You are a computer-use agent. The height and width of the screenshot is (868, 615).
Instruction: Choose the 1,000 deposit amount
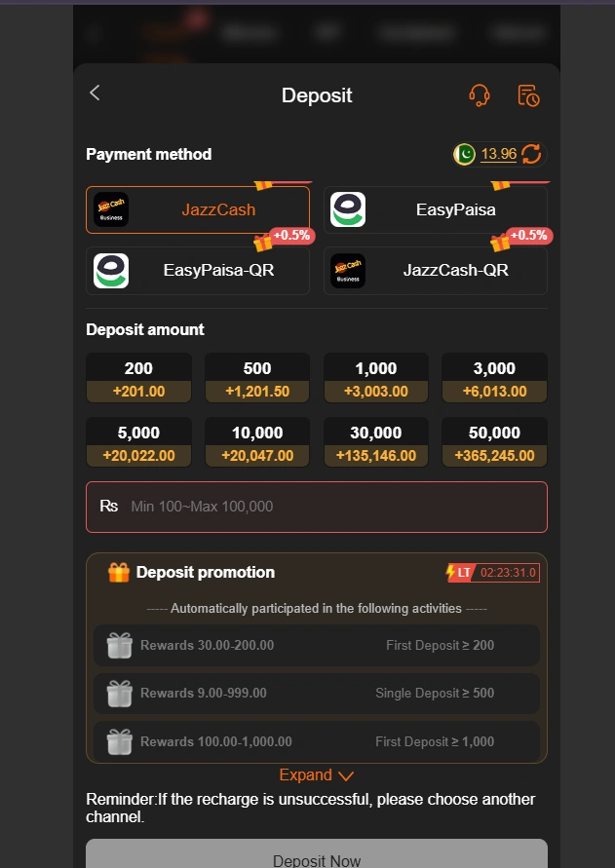click(x=375, y=378)
